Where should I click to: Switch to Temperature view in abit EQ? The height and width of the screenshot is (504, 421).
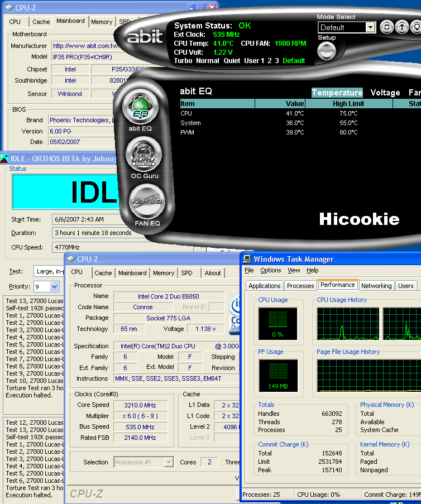pos(337,93)
